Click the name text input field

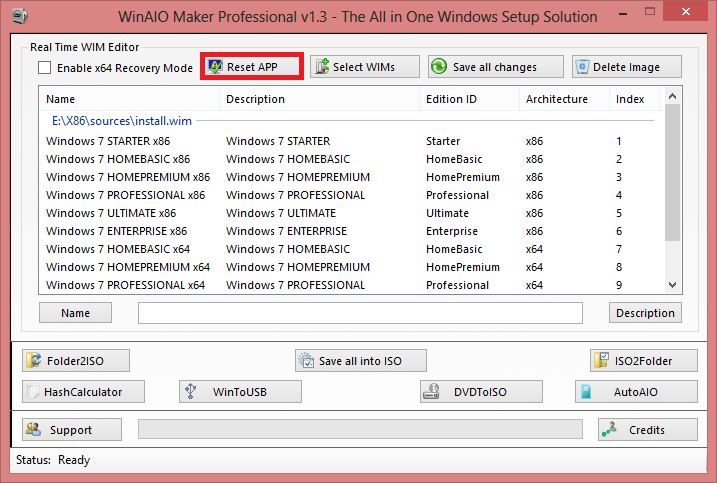(360, 313)
